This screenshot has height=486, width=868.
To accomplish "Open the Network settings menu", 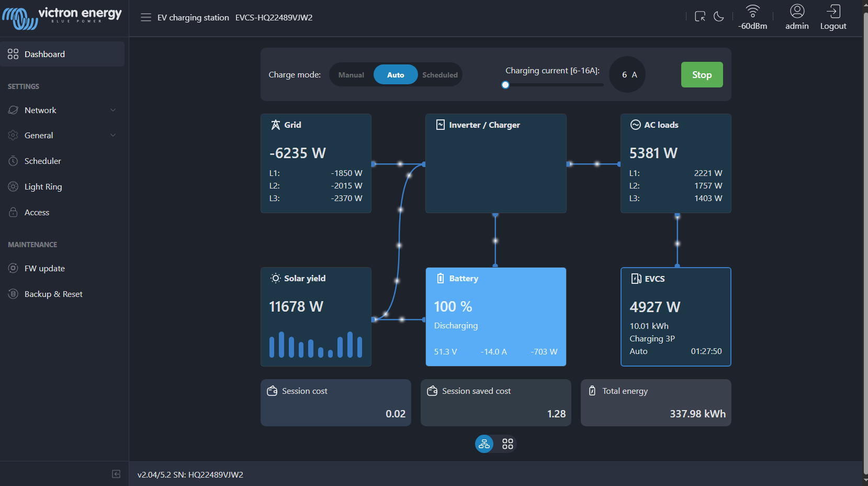I will (x=62, y=110).
